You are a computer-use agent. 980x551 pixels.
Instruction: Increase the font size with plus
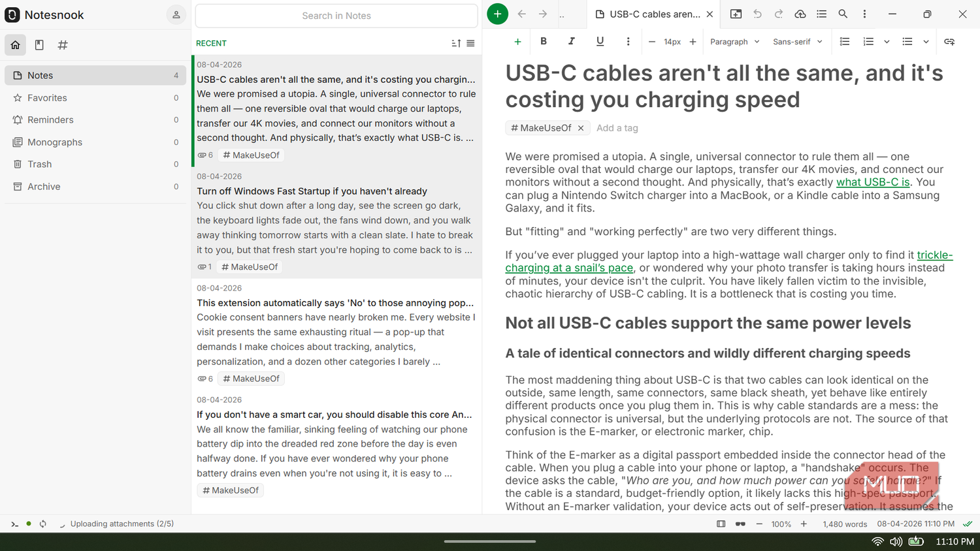click(693, 42)
